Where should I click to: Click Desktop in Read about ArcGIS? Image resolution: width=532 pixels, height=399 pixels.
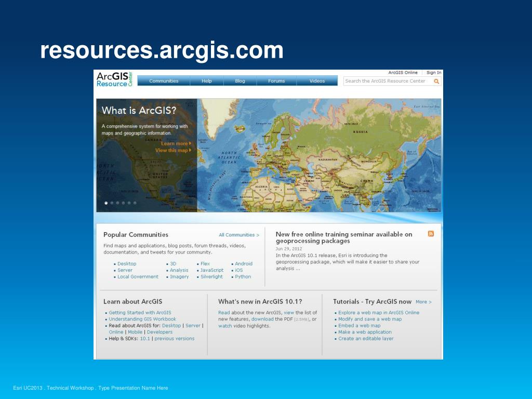(171, 325)
